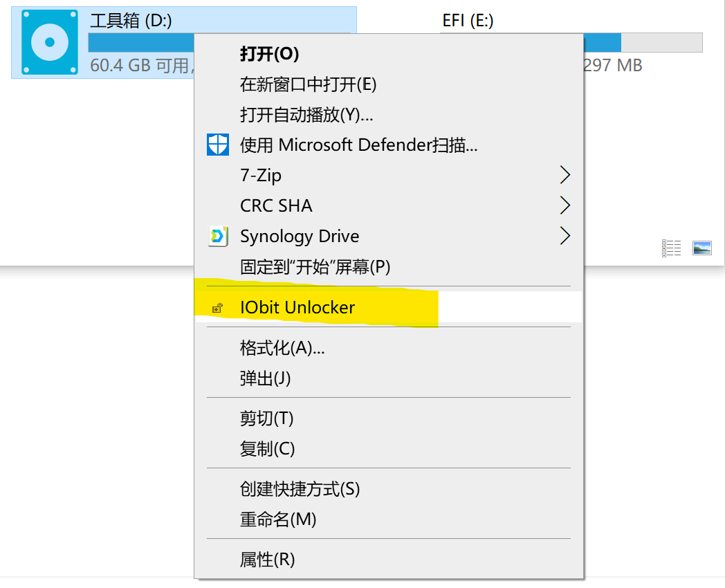Click the IObit Unlocker lock icon
Viewport: 725px width, 588px height.
[x=217, y=308]
